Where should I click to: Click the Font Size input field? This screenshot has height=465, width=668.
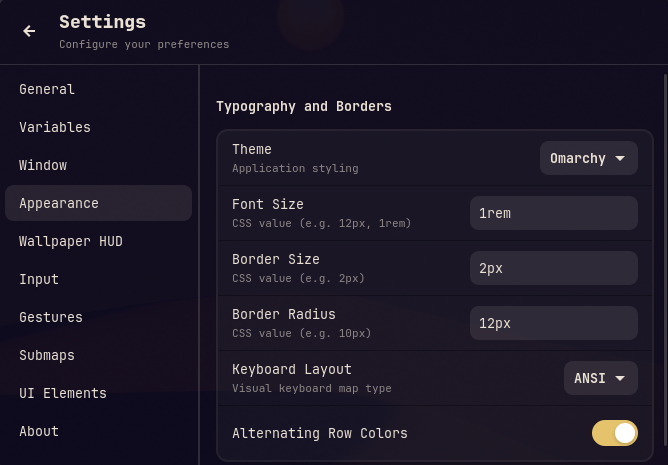tap(553, 213)
